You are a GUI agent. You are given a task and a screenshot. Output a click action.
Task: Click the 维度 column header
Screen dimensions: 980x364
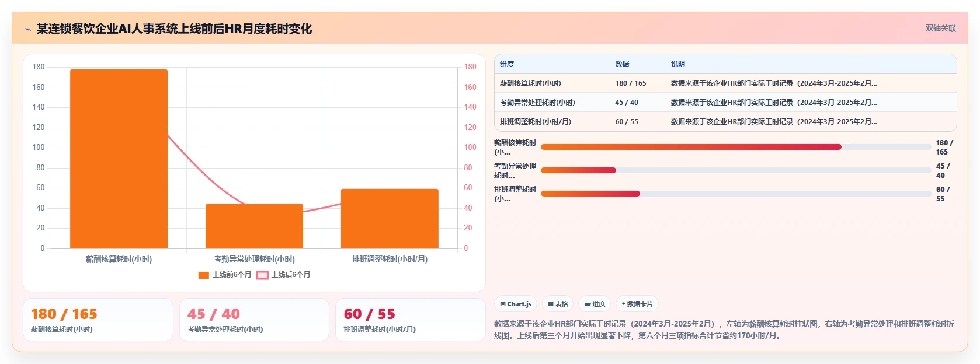tap(507, 64)
